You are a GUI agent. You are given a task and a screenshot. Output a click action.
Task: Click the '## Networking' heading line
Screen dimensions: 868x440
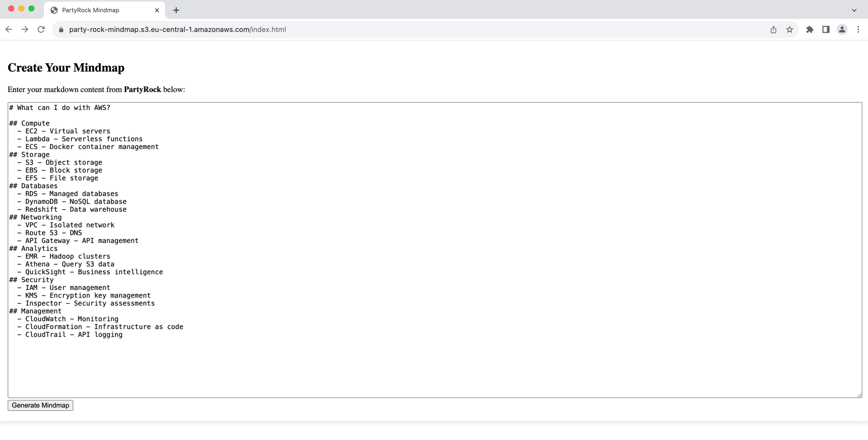point(35,217)
